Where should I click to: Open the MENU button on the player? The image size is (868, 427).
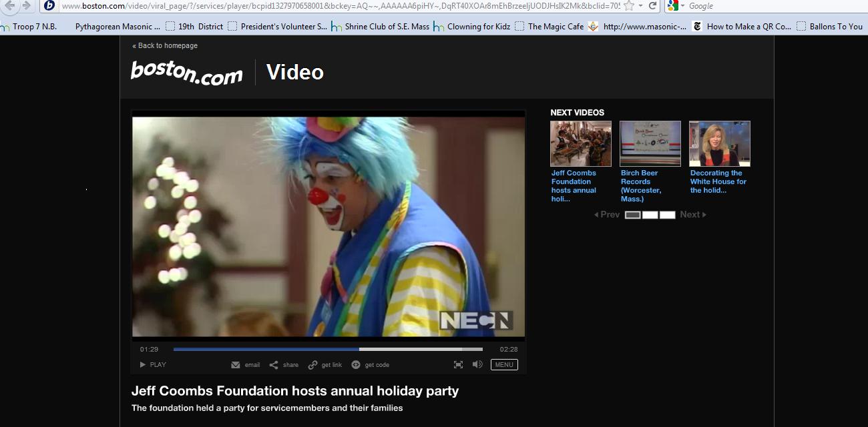click(x=504, y=364)
